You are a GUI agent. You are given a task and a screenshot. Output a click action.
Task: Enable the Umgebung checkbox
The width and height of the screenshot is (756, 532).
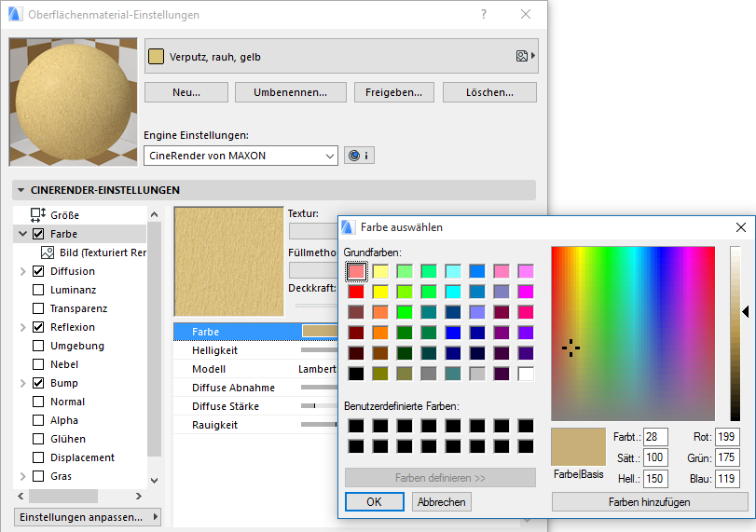click(38, 346)
